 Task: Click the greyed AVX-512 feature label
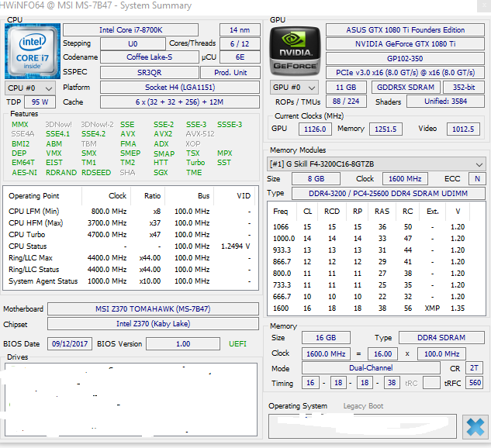[x=200, y=134]
